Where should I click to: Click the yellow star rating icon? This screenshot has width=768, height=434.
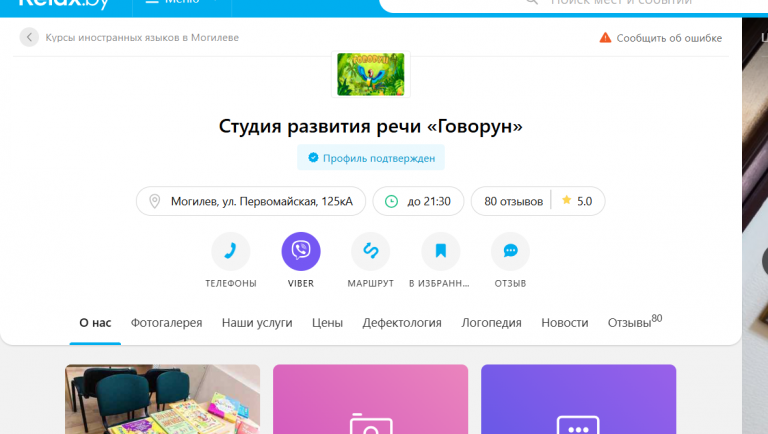click(567, 200)
